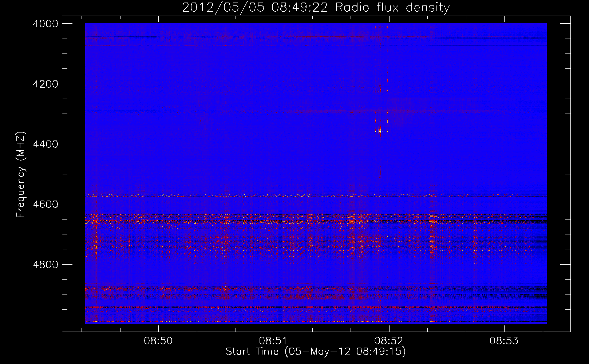Select the 4400 frequency axis label
The height and width of the screenshot is (364, 589).
click(x=46, y=144)
